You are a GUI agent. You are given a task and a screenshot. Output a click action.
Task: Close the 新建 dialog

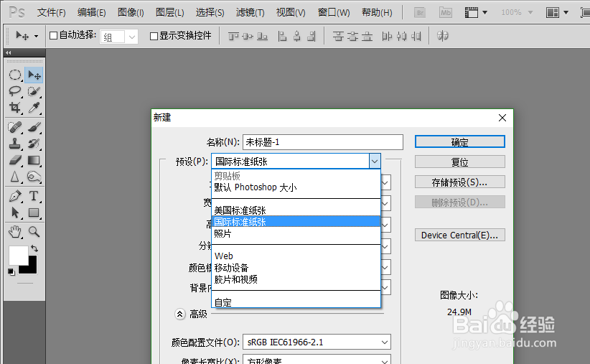502,118
